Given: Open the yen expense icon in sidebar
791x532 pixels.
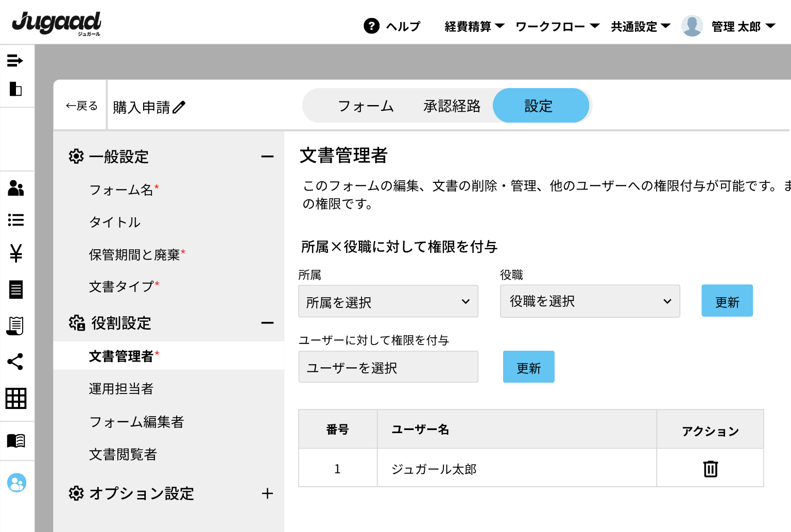Looking at the screenshot, I should pyautogui.click(x=16, y=253).
